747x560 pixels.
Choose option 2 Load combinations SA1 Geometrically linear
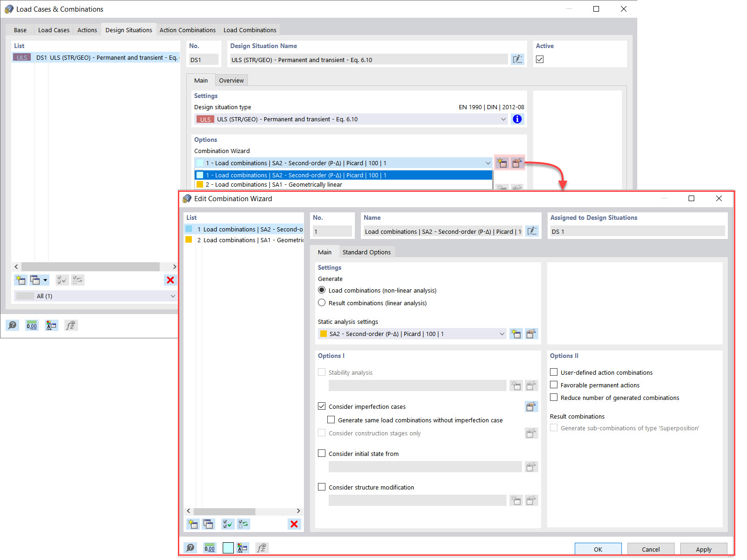tap(343, 184)
